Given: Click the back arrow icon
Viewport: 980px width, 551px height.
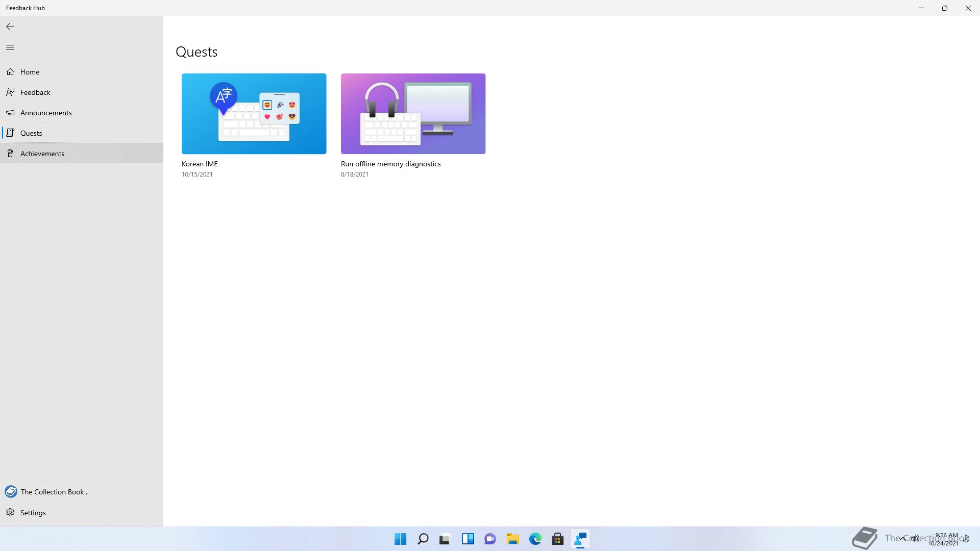Looking at the screenshot, I should (x=10, y=27).
